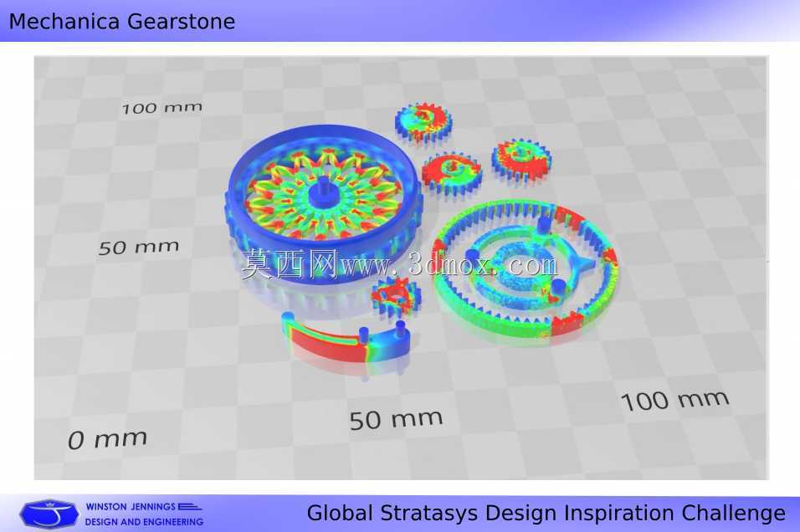The image size is (800, 532).
Task: Select the large blue spoked wheel model
Action: pos(325,204)
